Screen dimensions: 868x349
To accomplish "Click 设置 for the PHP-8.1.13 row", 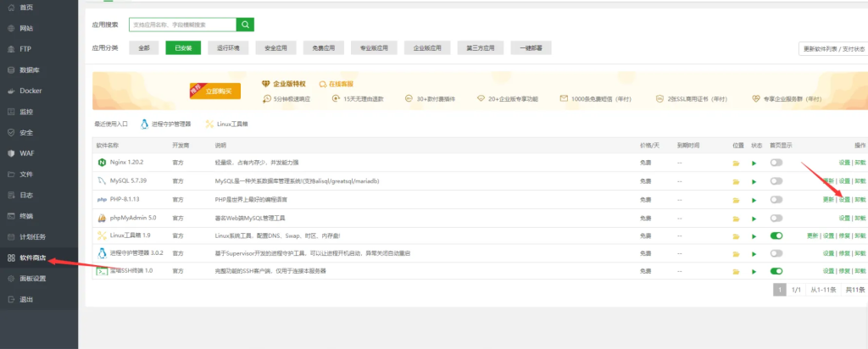I will [843, 200].
